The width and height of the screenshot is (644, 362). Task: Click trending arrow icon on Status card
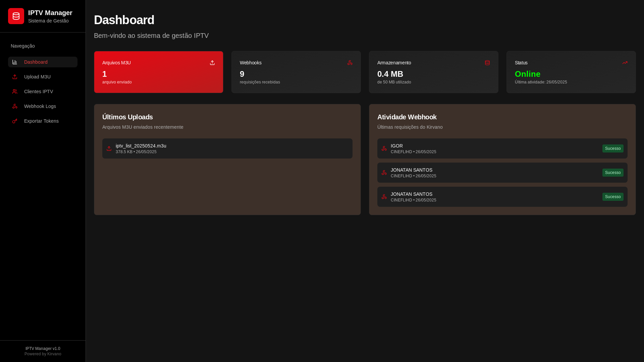(625, 63)
